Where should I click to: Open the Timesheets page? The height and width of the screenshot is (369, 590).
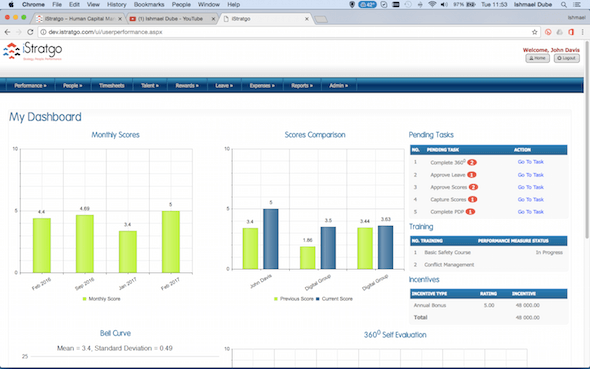[112, 86]
